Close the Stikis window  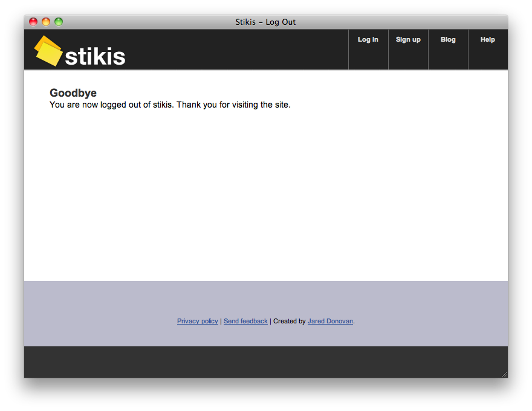click(32, 21)
